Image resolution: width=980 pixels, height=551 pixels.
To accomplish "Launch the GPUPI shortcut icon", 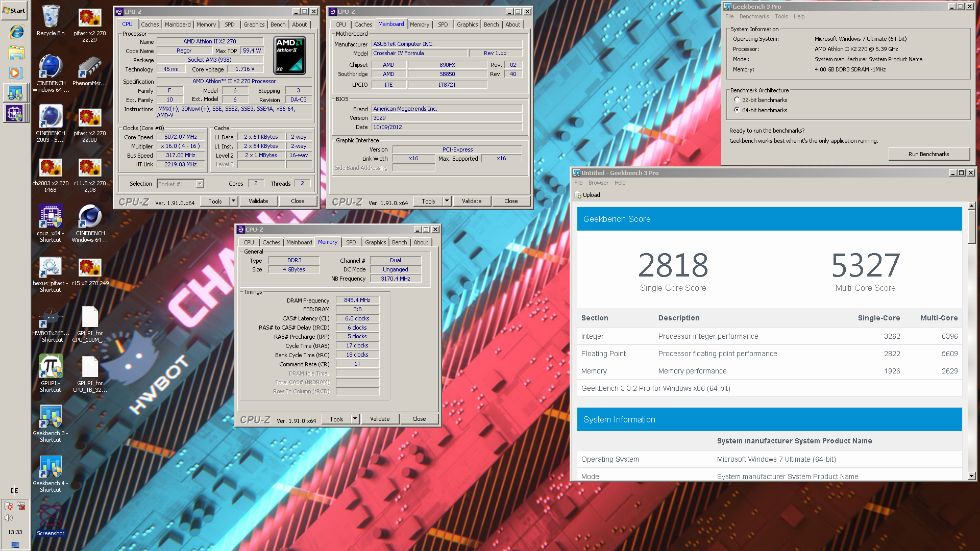I will click(x=51, y=373).
